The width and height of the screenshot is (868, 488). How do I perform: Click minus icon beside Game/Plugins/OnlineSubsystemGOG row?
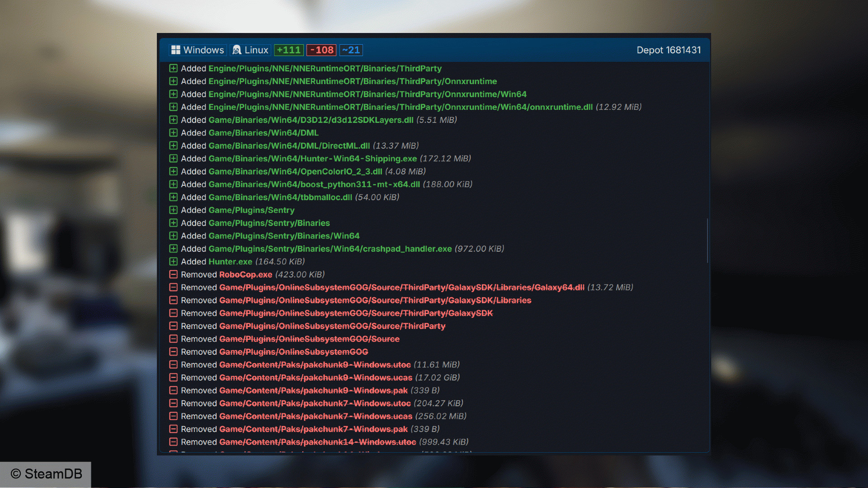point(173,352)
